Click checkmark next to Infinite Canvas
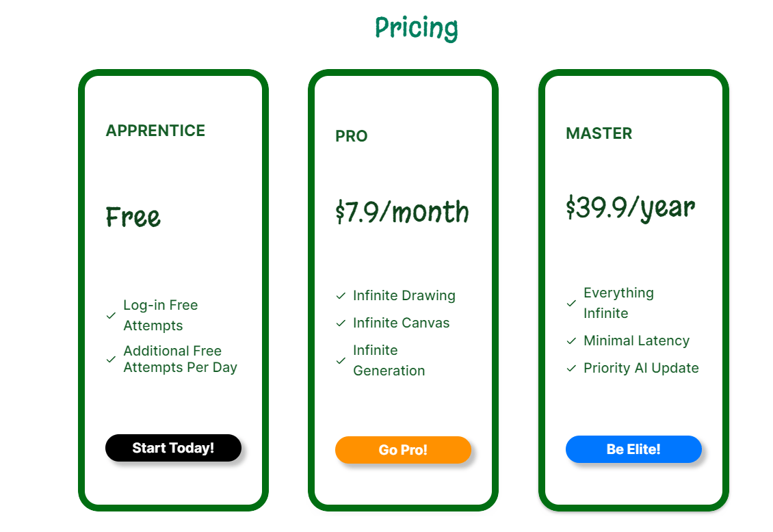773x532 pixels. 341,323
